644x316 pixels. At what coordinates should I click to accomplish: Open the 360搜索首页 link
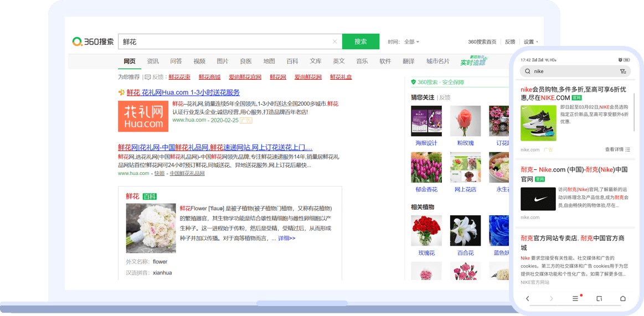pos(482,42)
